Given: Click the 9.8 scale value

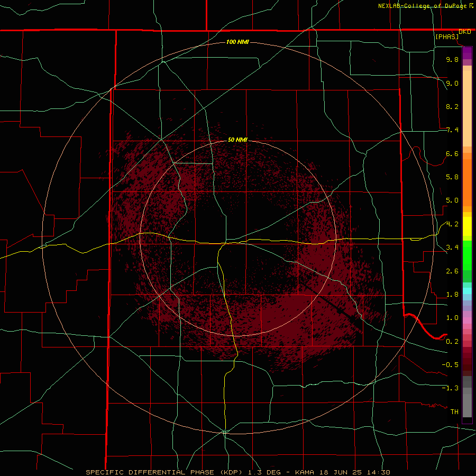Looking at the screenshot, I should (452, 59).
